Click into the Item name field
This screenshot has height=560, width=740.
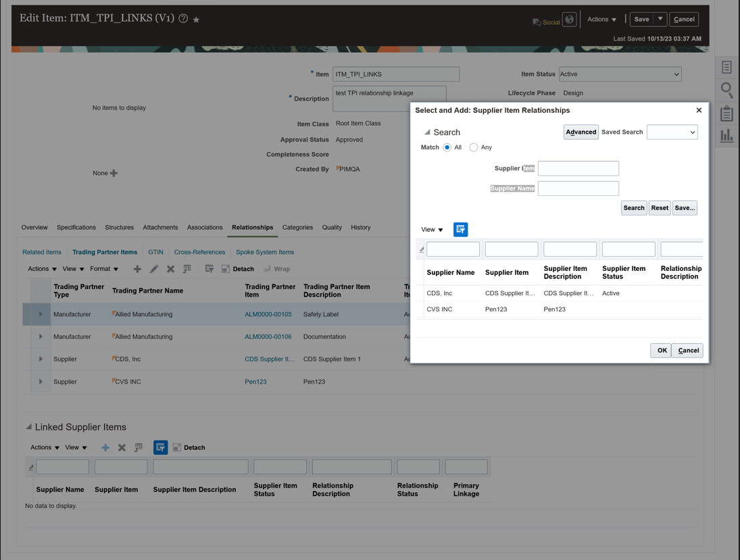pyautogui.click(x=396, y=74)
